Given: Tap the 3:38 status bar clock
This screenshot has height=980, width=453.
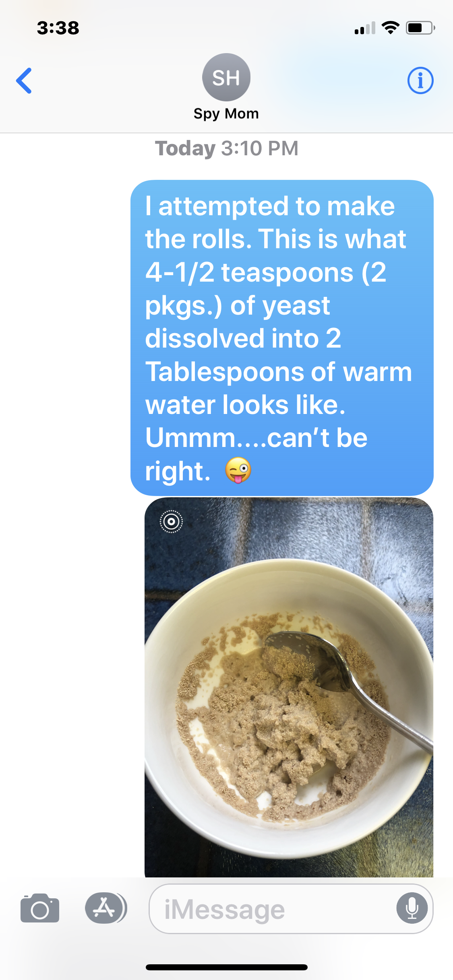Looking at the screenshot, I should pyautogui.click(x=58, y=28).
